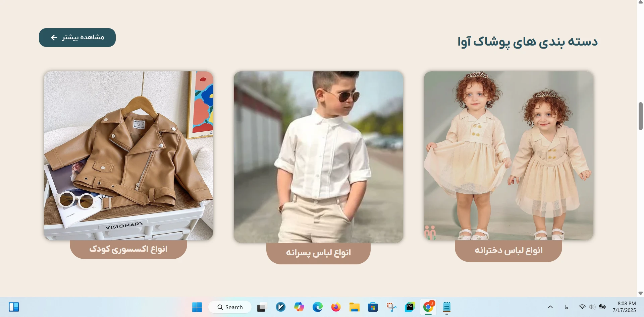Open File Explorer folder icon

coord(354,307)
